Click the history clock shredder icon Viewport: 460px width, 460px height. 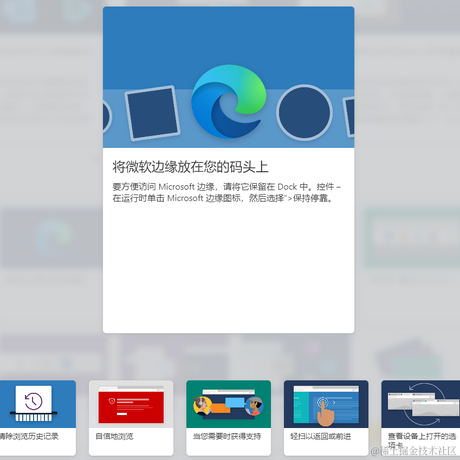33,404
